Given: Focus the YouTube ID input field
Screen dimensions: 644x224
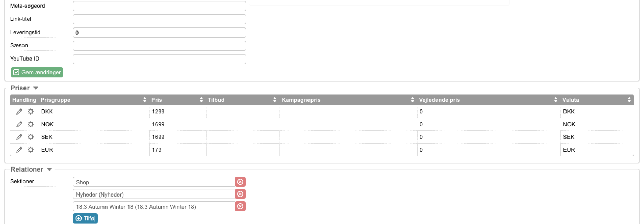Looking at the screenshot, I should pyautogui.click(x=159, y=59).
